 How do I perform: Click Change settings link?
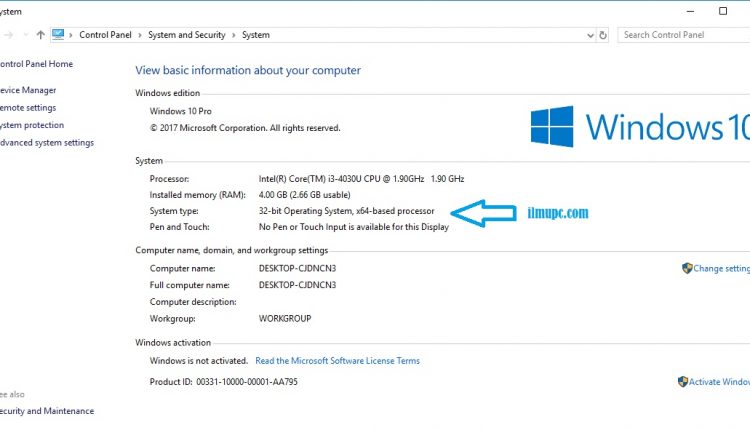tap(721, 268)
